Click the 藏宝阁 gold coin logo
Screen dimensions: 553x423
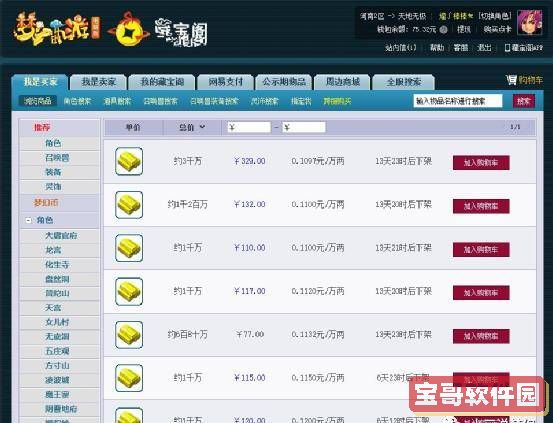(x=129, y=29)
